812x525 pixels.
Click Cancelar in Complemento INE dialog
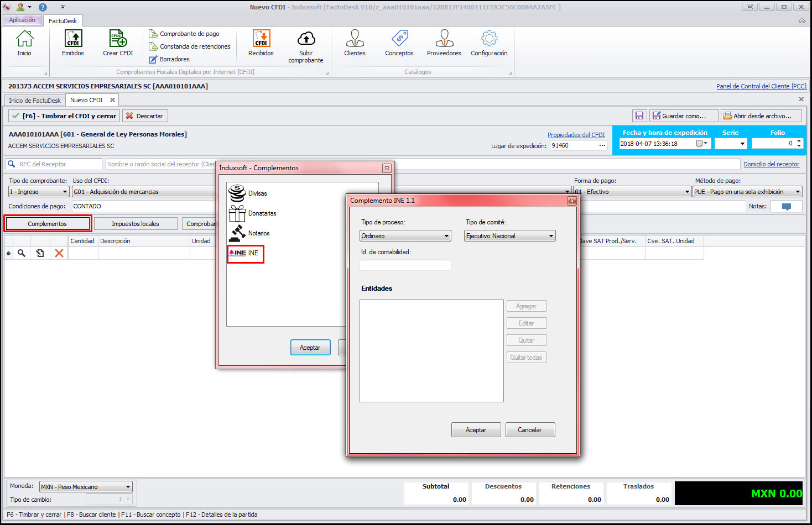coord(530,430)
